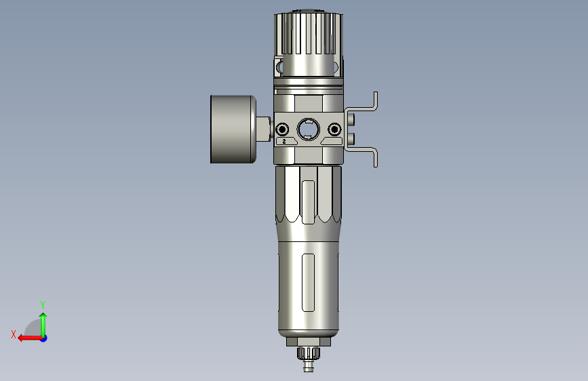Select the round pressure gauge on the model
The width and height of the screenshot is (588, 381).
coord(233,129)
